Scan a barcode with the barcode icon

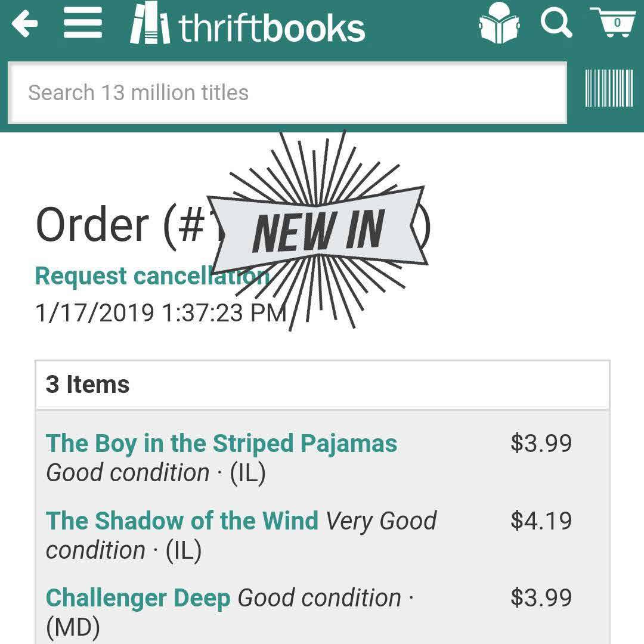pyautogui.click(x=609, y=88)
